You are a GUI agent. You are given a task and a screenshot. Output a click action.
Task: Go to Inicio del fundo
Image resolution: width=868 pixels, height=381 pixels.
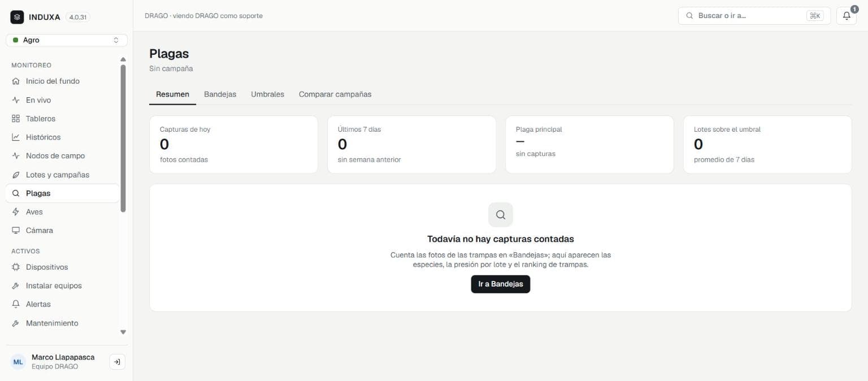point(62,81)
